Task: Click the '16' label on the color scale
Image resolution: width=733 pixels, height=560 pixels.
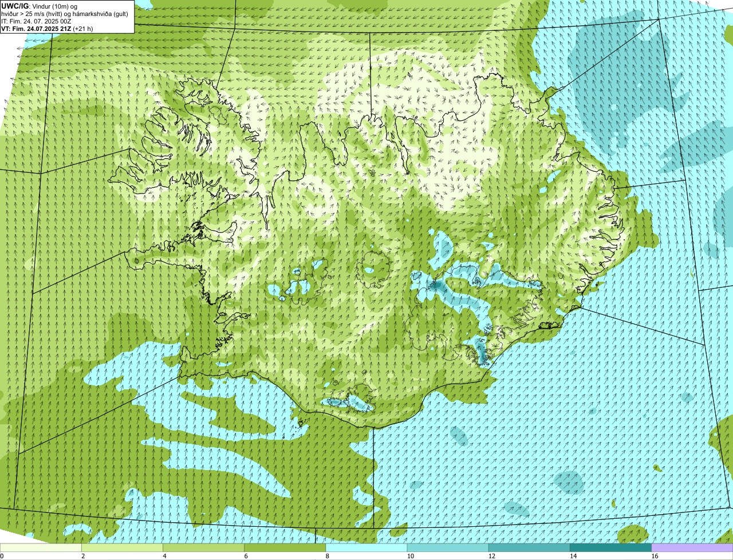Action: 655,556
